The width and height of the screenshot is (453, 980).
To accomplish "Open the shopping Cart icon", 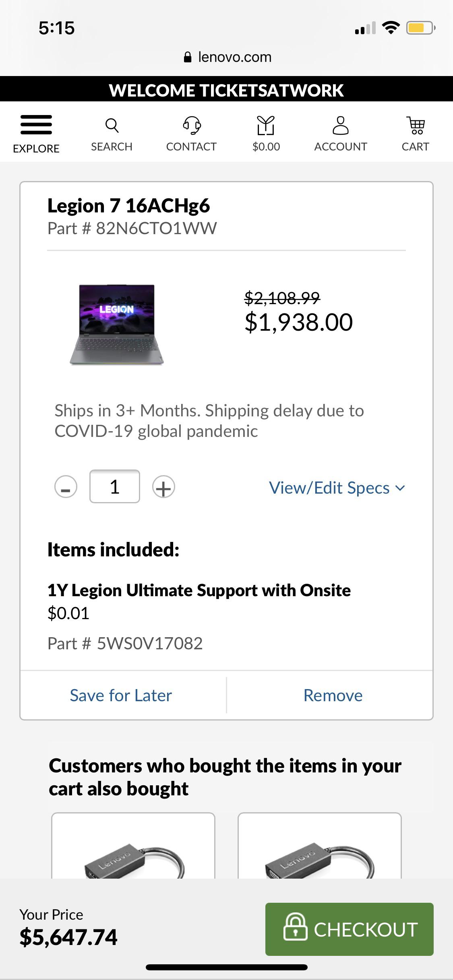I will [x=415, y=126].
